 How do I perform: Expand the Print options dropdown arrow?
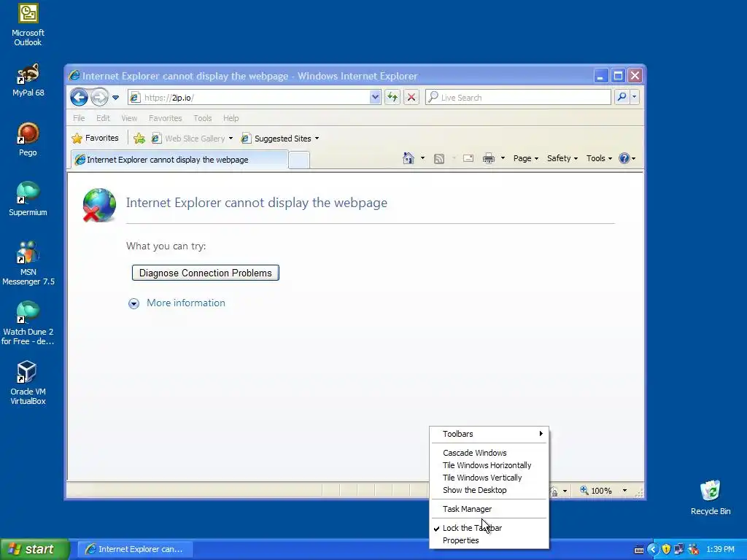(503, 158)
